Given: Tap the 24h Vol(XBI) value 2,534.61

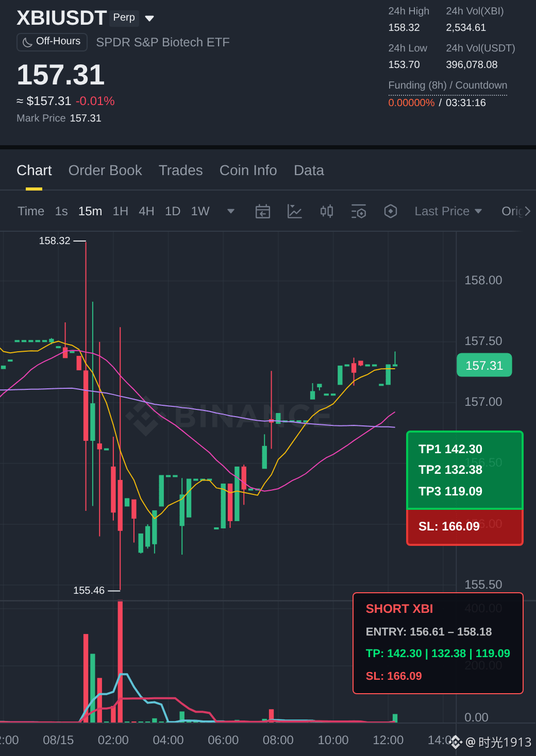Looking at the screenshot, I should pyautogui.click(x=466, y=28).
